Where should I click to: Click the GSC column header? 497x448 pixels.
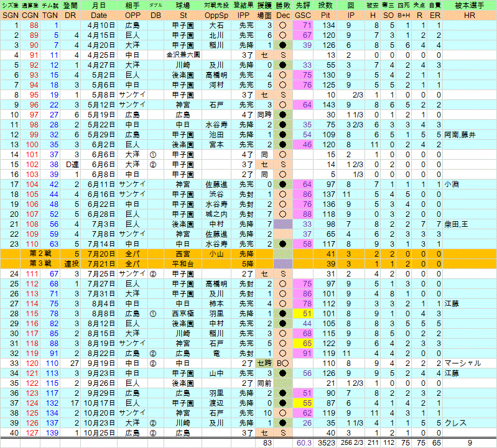tap(303, 16)
